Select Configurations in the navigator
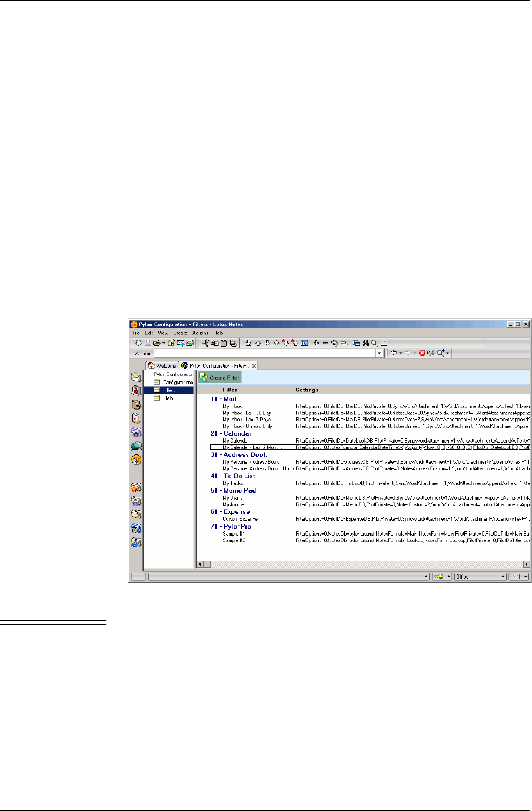Screen dimensions: 532x811 point(178,382)
